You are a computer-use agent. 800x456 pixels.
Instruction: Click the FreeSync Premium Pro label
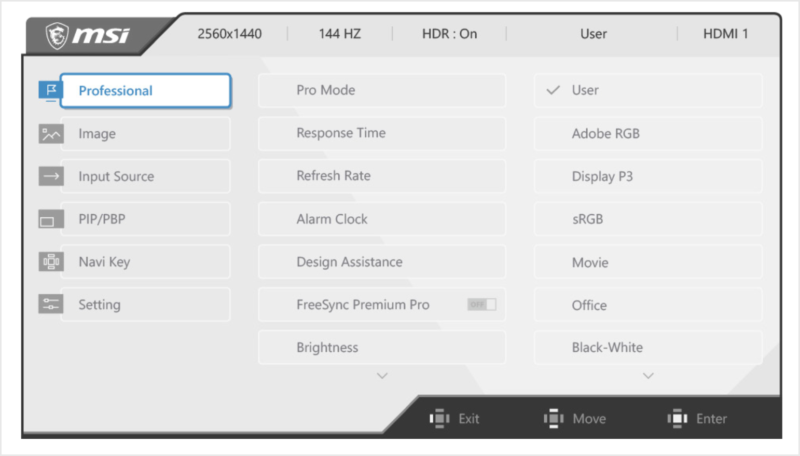click(363, 305)
